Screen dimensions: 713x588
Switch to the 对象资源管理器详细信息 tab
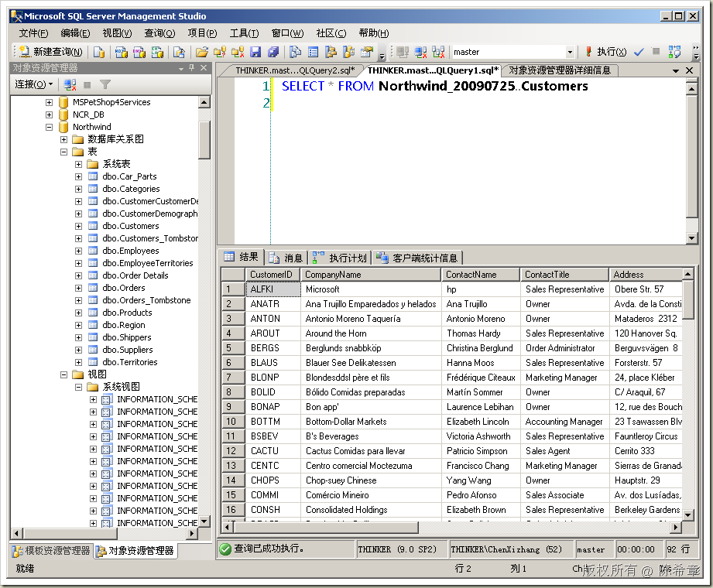[x=559, y=70]
